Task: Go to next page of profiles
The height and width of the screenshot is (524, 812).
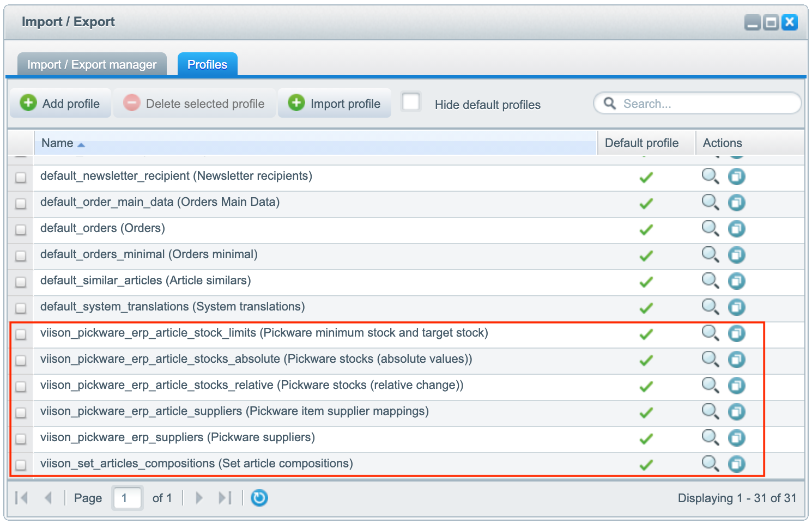Action: (199, 498)
